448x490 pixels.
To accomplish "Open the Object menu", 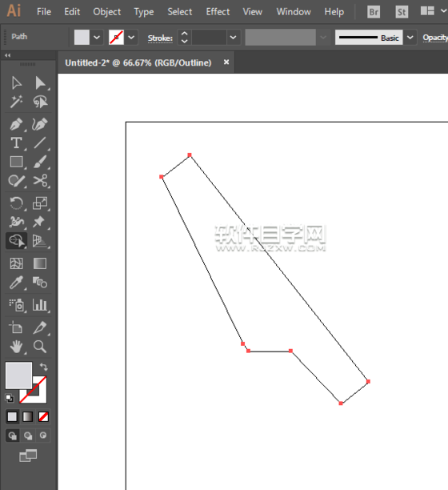I will (x=106, y=12).
